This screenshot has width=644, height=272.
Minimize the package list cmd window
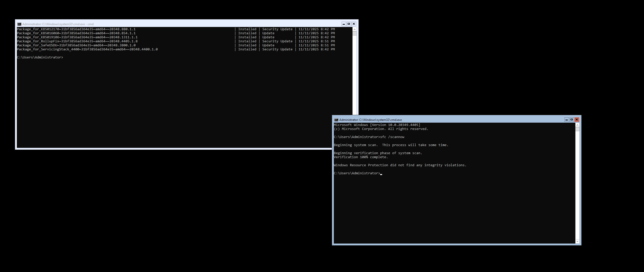344,24
